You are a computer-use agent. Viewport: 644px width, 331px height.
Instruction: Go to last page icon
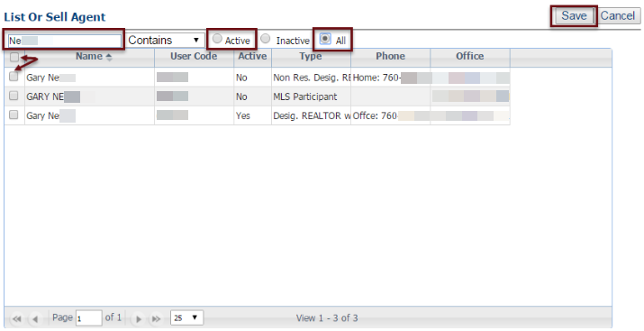[x=156, y=318]
